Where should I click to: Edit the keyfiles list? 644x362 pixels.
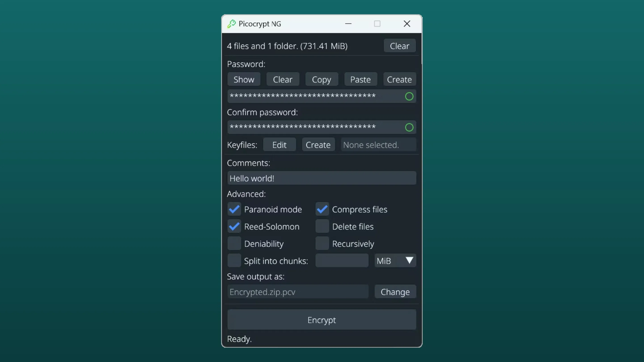[279, 144]
